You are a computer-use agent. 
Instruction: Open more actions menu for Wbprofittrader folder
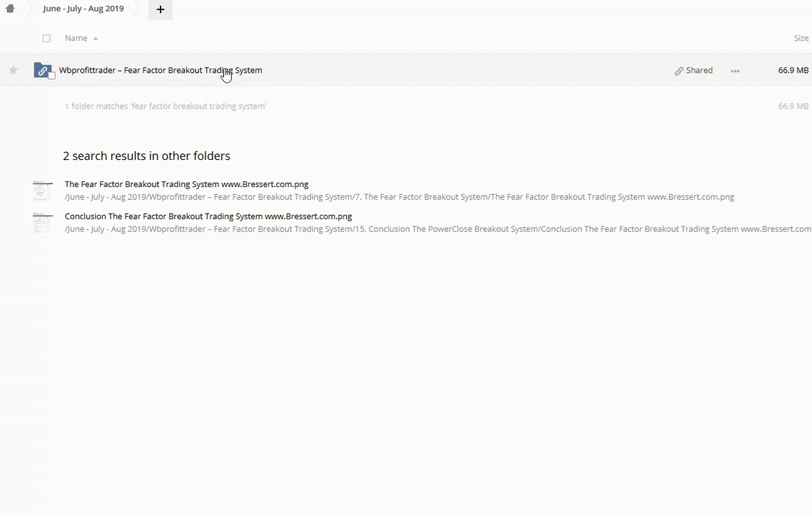pos(735,71)
